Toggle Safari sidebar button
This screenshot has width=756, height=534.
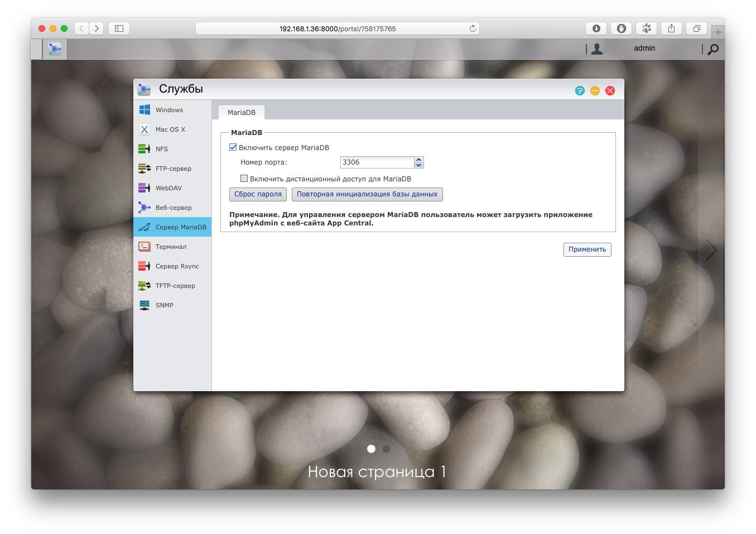point(119,28)
